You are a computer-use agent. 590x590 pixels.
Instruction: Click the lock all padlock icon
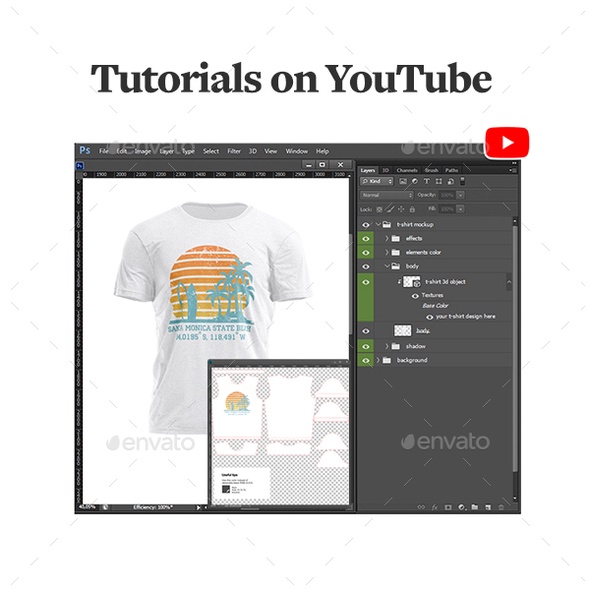pos(412,209)
